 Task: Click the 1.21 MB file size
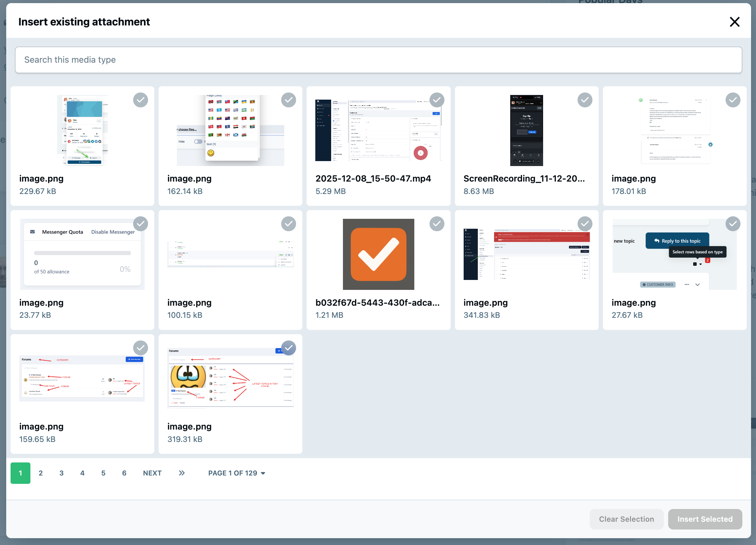[x=329, y=315]
